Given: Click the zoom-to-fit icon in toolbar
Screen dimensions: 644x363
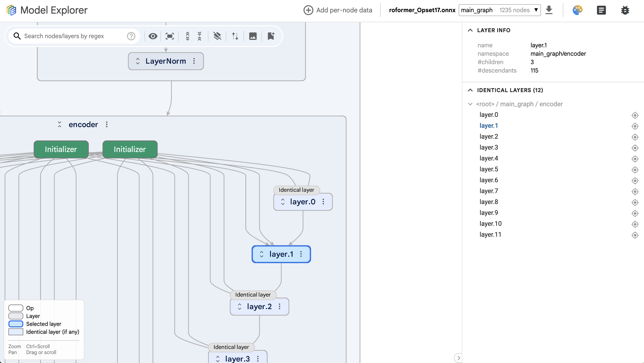Looking at the screenshot, I should 170,36.
